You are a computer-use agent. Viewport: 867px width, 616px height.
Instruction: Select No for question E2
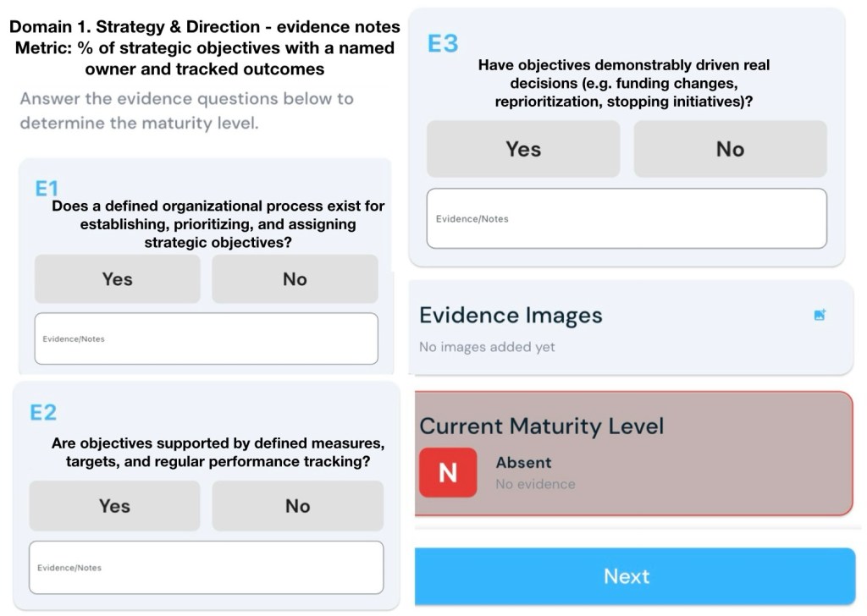coord(297,506)
